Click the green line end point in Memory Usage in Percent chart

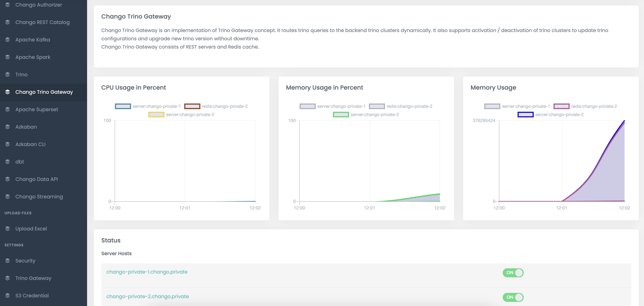(440, 194)
